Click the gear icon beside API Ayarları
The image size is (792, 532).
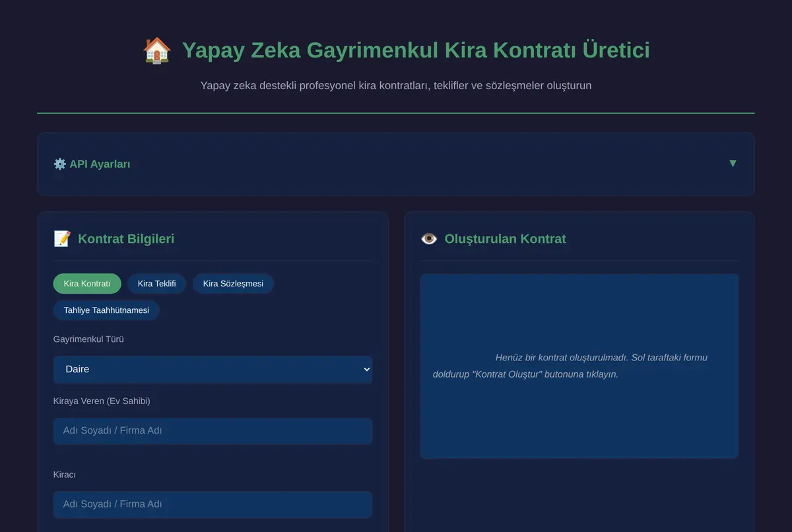(x=59, y=164)
